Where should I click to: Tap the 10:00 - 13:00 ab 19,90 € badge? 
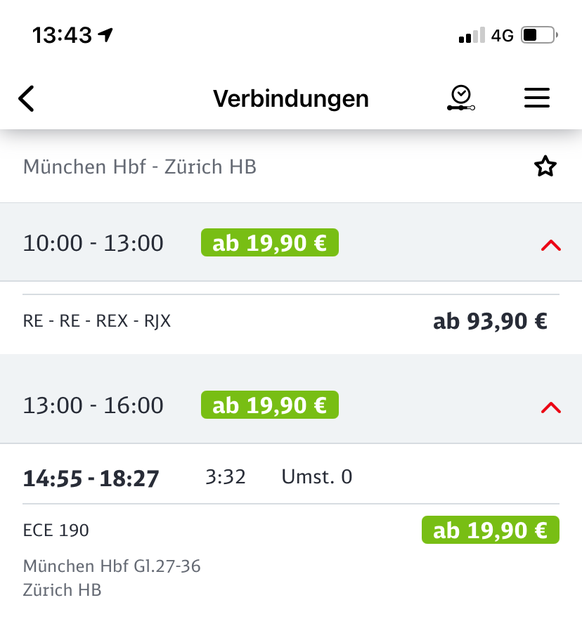point(270,242)
